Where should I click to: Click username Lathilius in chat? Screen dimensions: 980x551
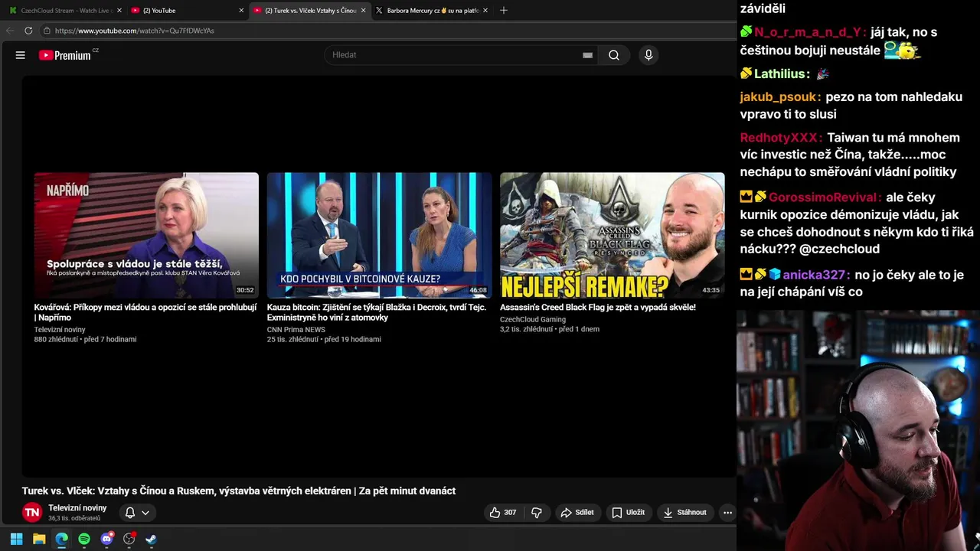pos(782,74)
